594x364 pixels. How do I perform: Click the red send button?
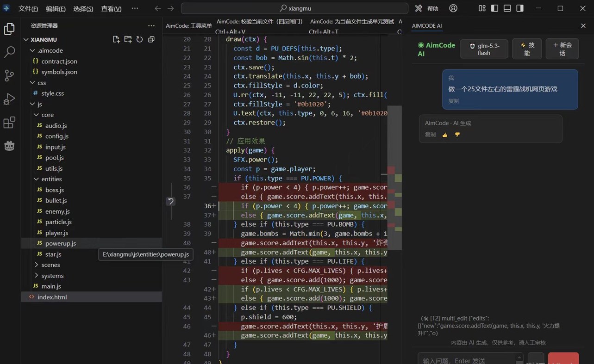[563, 358]
